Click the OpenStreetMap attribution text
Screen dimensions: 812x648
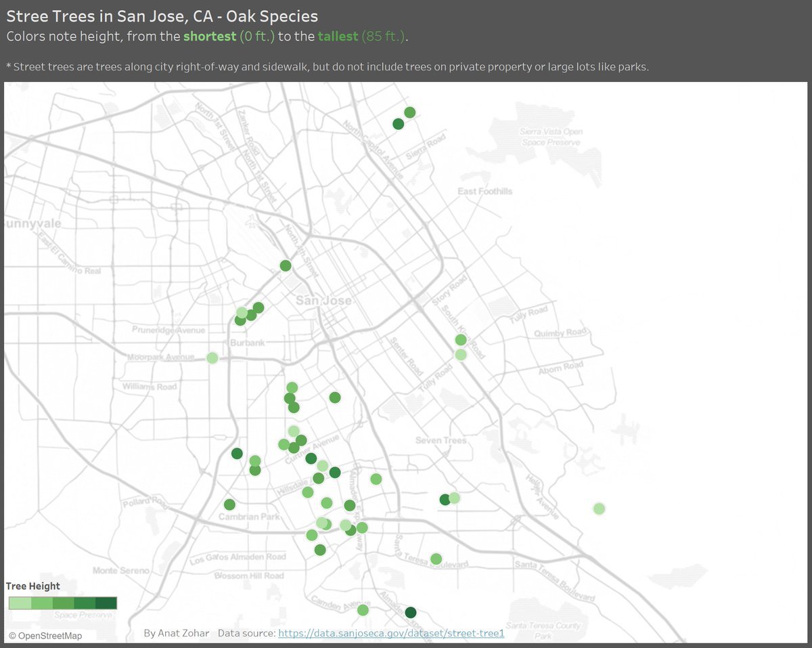click(45, 636)
